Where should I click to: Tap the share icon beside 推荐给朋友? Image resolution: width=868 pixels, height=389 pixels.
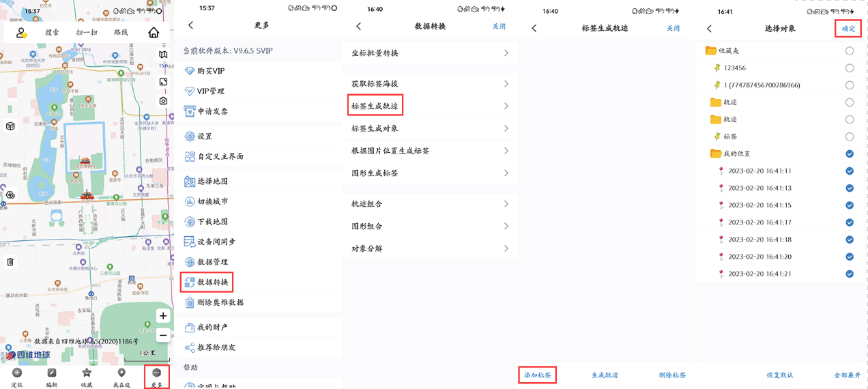click(190, 347)
